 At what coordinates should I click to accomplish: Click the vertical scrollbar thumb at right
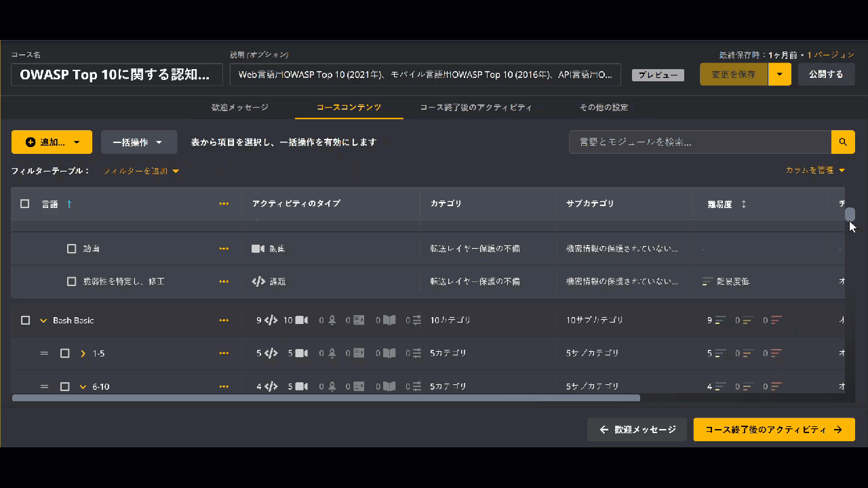(850, 214)
